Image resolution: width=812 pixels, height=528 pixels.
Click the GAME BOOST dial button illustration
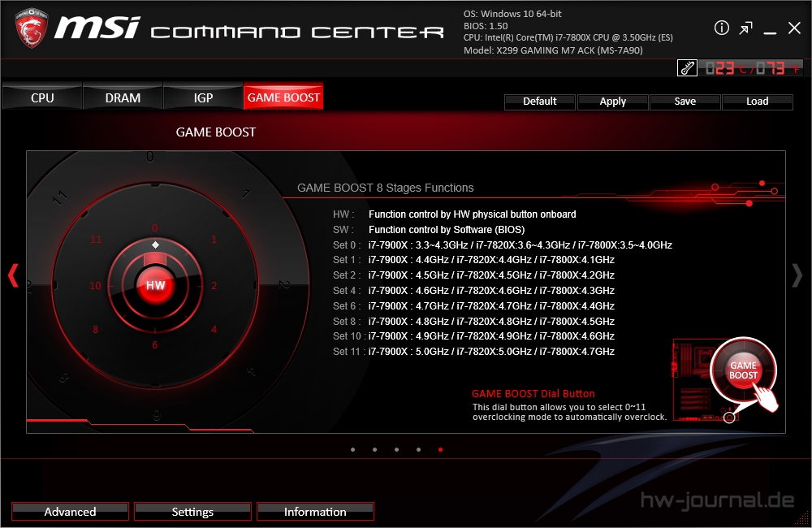pos(743,370)
